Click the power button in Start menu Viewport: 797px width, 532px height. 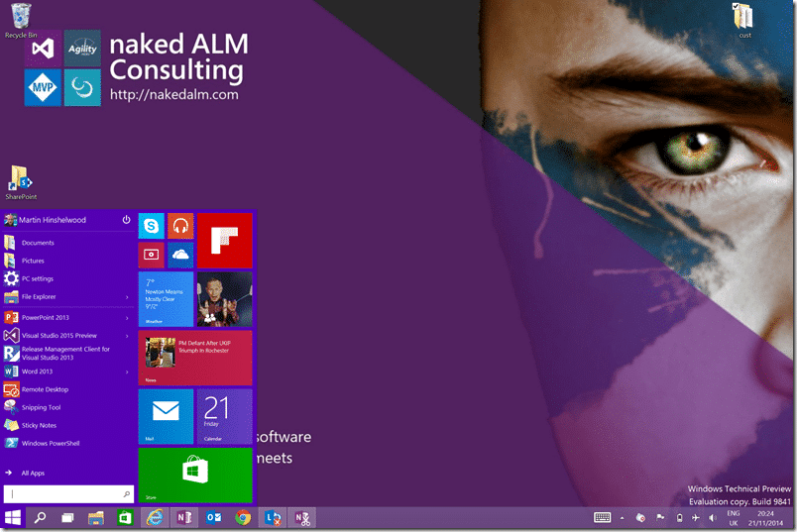(x=126, y=220)
